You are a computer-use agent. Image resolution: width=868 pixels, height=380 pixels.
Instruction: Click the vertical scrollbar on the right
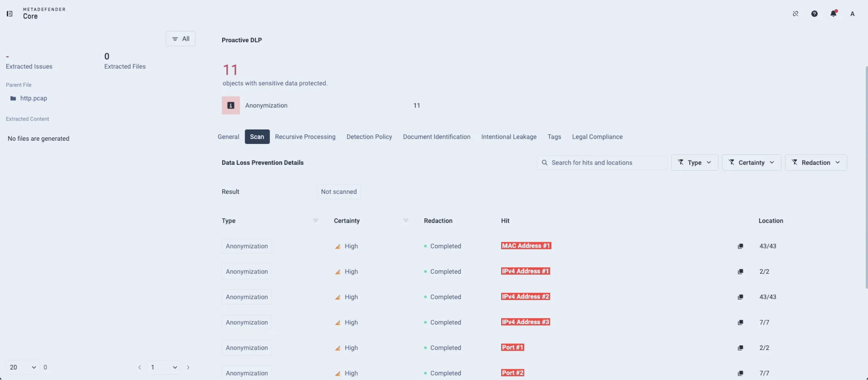866,177
